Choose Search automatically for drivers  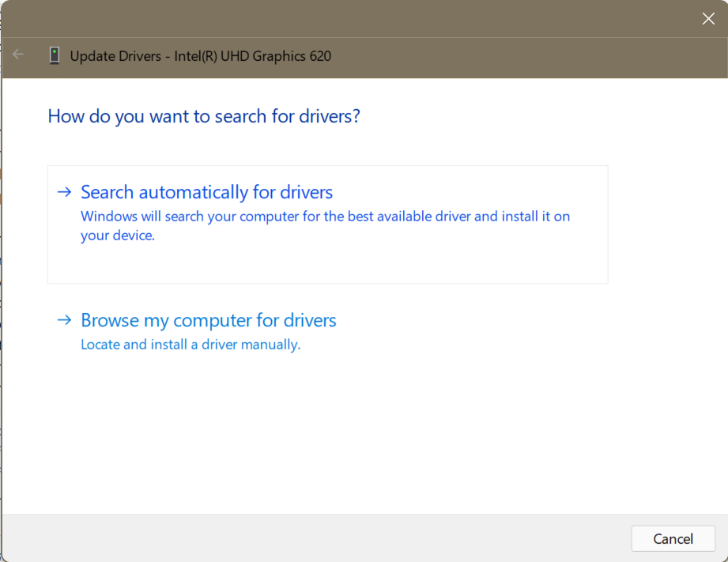click(x=328, y=224)
